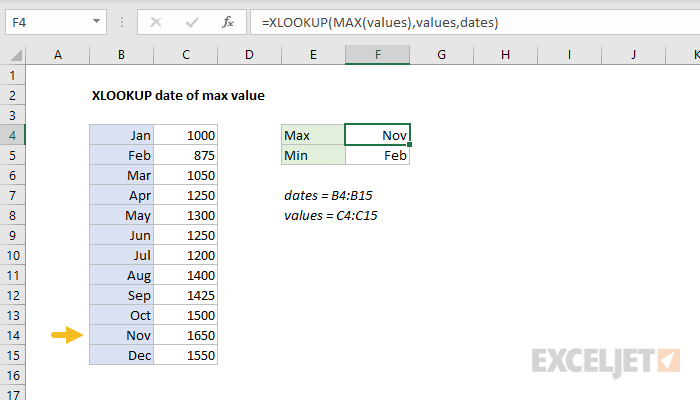Select row 11 header
The image size is (700, 400).
tap(12, 275)
